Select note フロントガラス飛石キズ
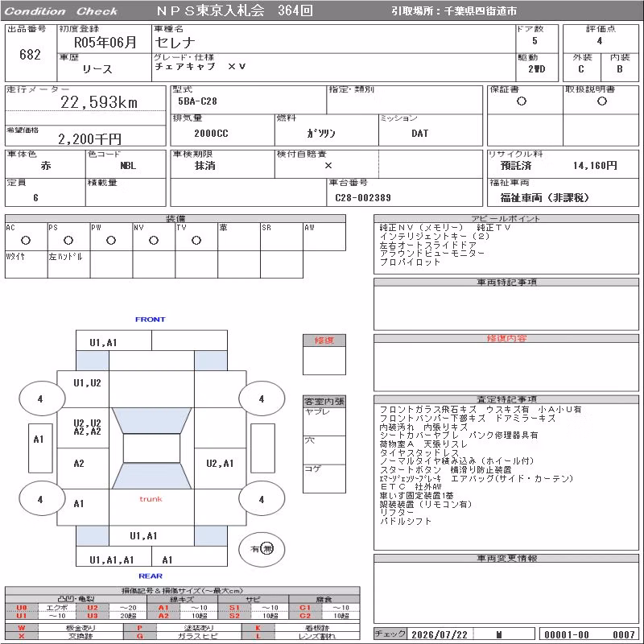The width and height of the screenshot is (644, 644). (x=428, y=410)
